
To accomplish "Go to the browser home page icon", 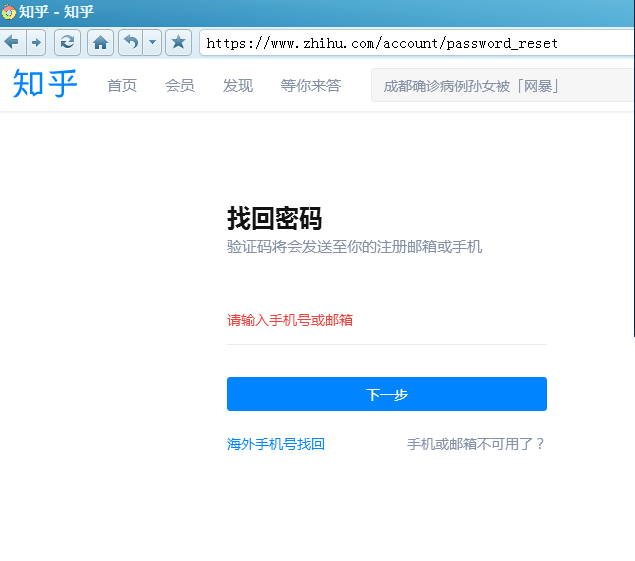I will pos(100,42).
